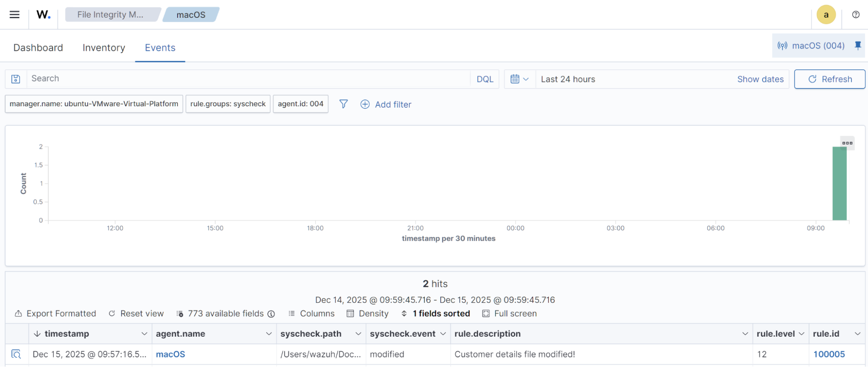Open rule ID 100005 link

pyautogui.click(x=829, y=354)
